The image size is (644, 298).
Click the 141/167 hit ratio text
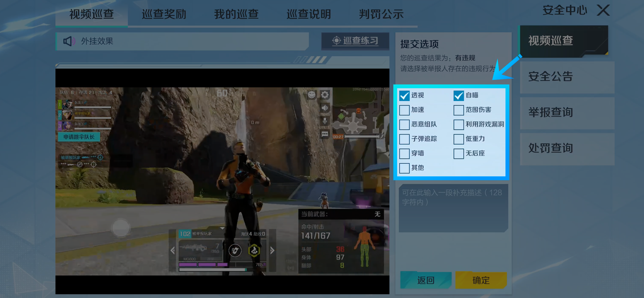(x=316, y=236)
